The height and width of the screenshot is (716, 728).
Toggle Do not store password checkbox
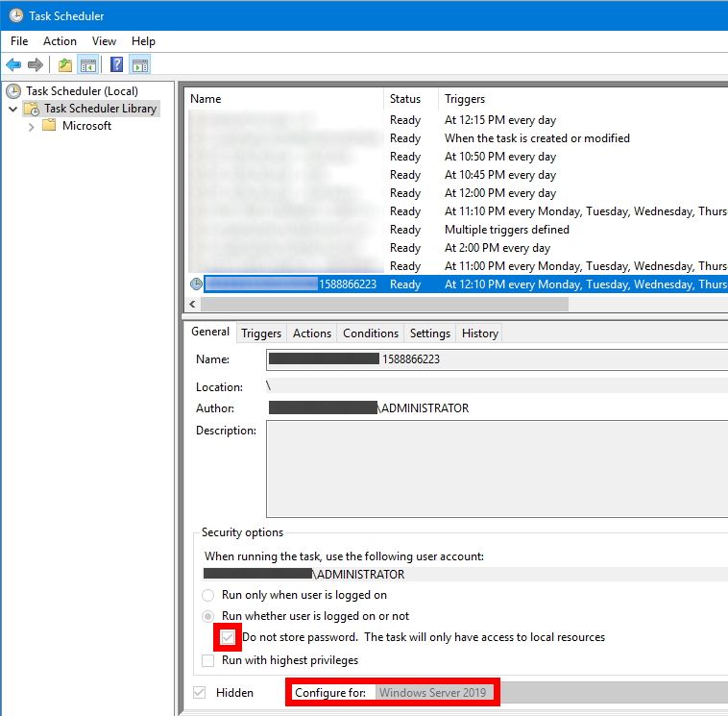point(228,637)
